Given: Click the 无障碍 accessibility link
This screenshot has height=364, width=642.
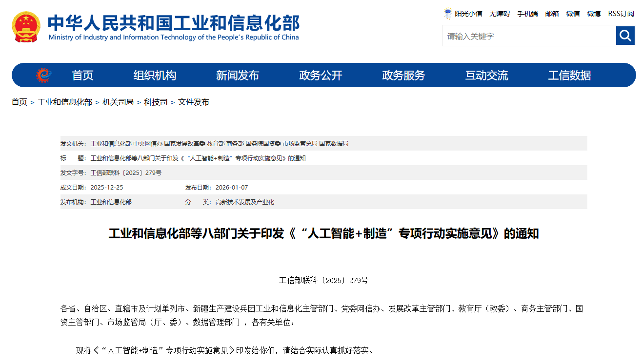Looking at the screenshot, I should point(500,14).
